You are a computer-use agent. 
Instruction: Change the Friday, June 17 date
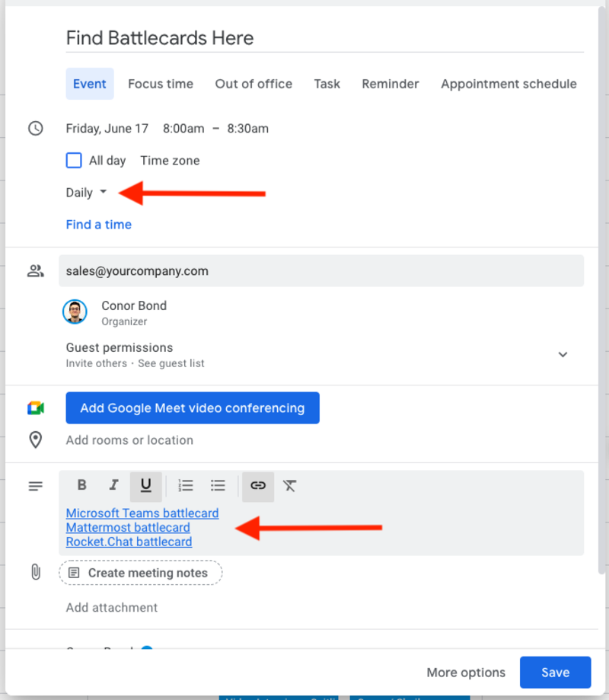[x=107, y=129]
